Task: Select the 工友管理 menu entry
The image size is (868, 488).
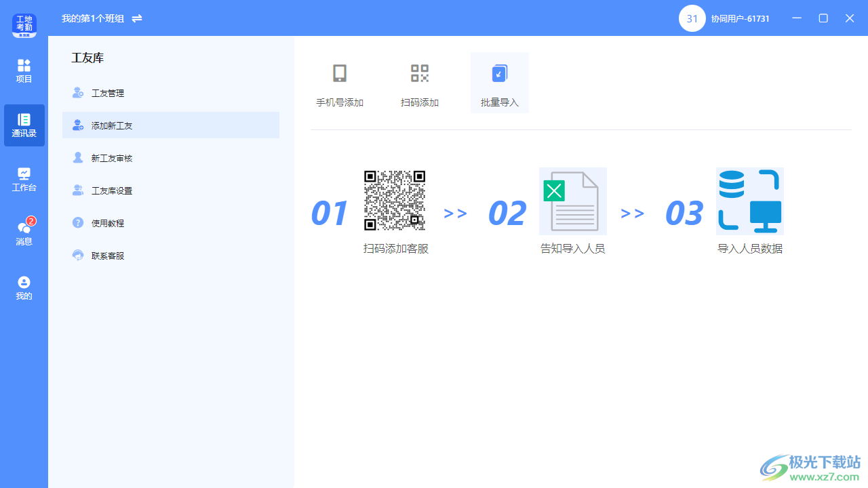Action: pyautogui.click(x=171, y=93)
